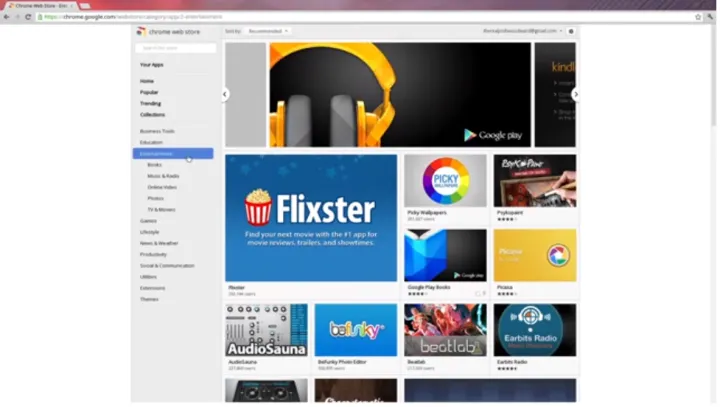
Task: Open the Extensions section link
Action: point(153,288)
